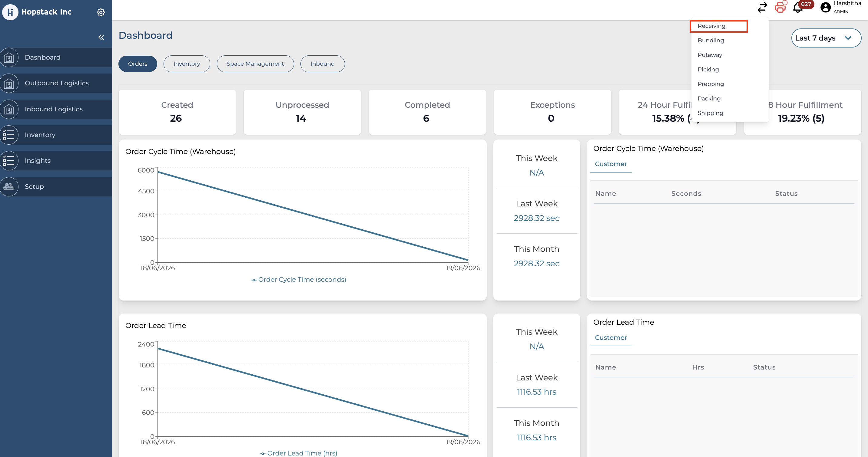Viewport: 868px width, 457px height.
Task: Click the Hopstack logo icon
Action: click(x=10, y=12)
